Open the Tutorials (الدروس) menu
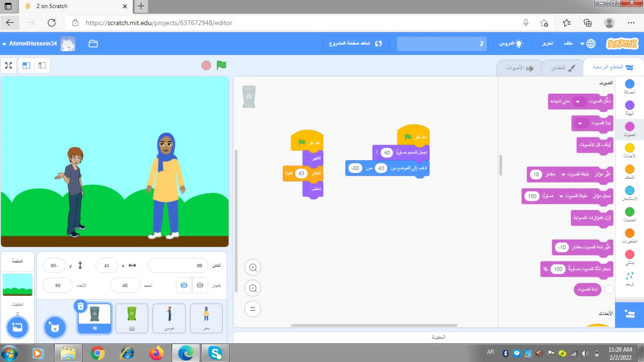 coord(511,44)
